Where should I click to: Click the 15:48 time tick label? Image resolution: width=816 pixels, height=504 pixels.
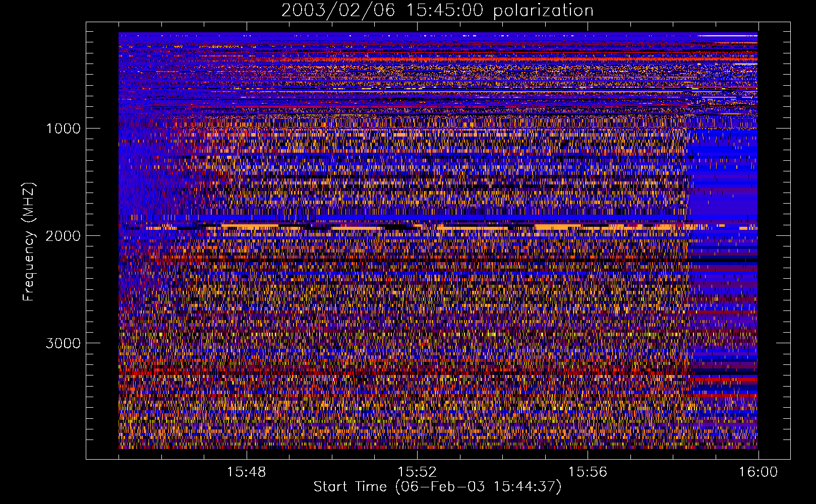click(246, 472)
